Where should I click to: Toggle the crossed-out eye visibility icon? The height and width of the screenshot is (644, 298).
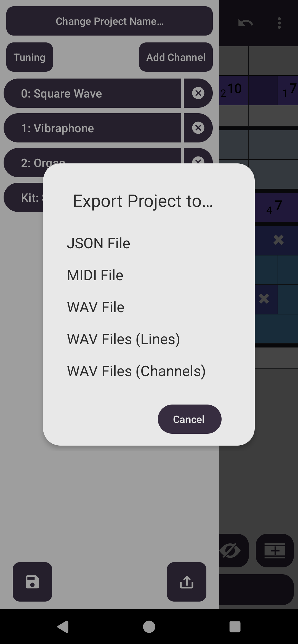[231, 550]
